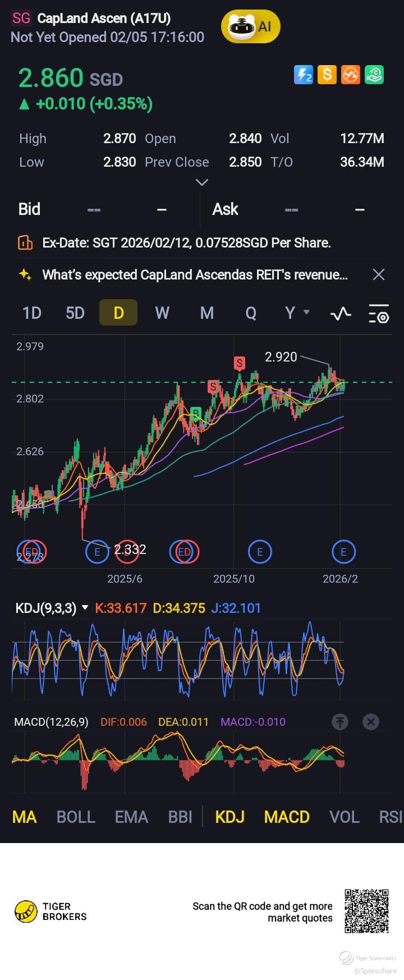
Task: Tap the SG market tag
Action: pos(21,18)
